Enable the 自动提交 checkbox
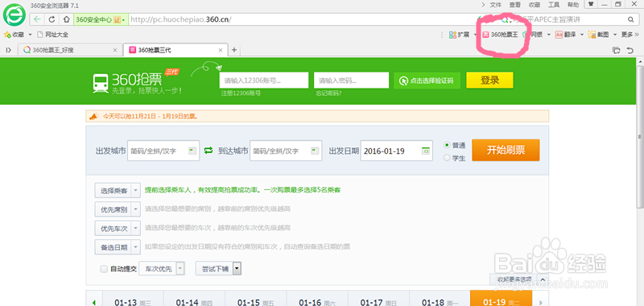The width and height of the screenshot is (644, 306). pyautogui.click(x=104, y=269)
